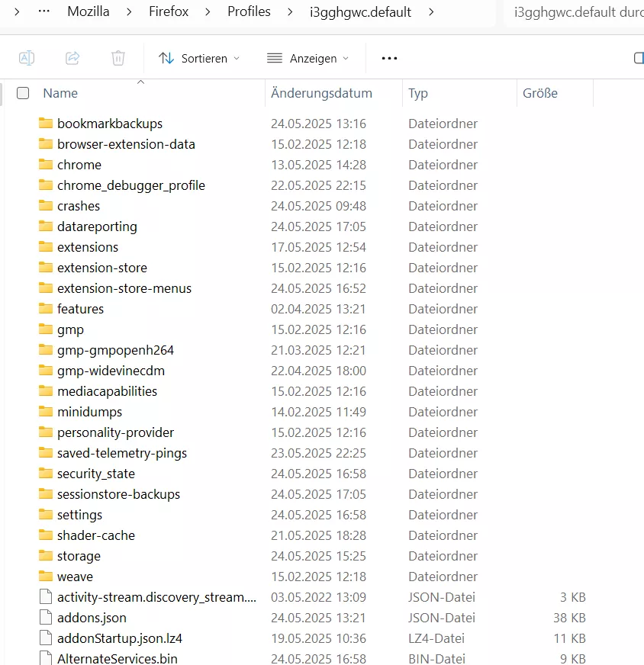Select the crashes folder icon

(x=45, y=205)
